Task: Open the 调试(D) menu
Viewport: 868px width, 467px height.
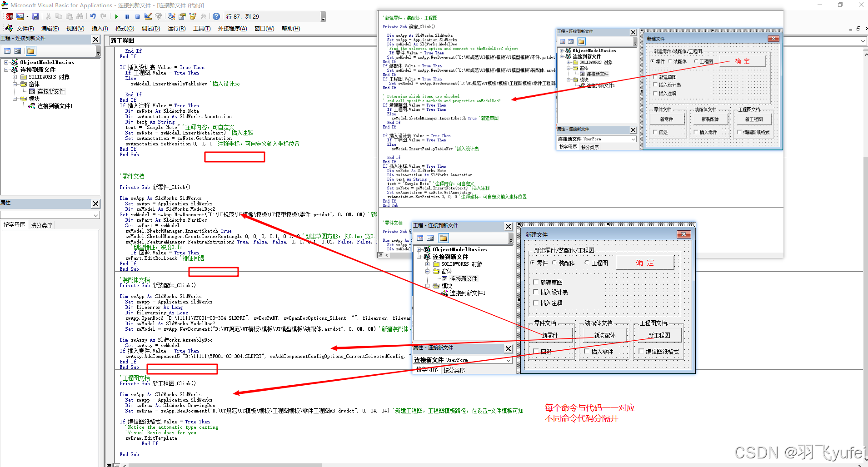Action: [151, 28]
